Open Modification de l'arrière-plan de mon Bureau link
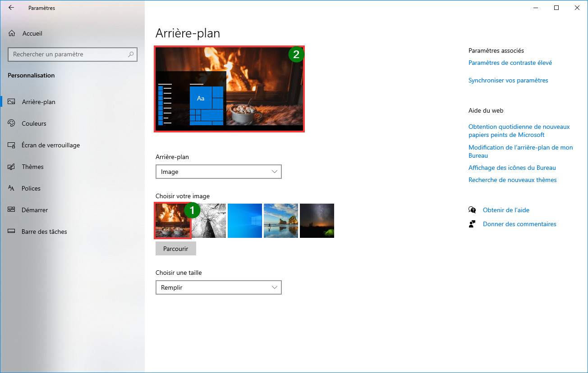The image size is (588, 373). point(521,151)
